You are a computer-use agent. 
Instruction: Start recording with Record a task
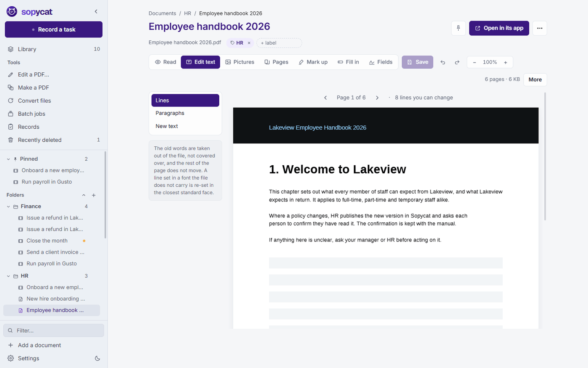pyautogui.click(x=54, y=29)
